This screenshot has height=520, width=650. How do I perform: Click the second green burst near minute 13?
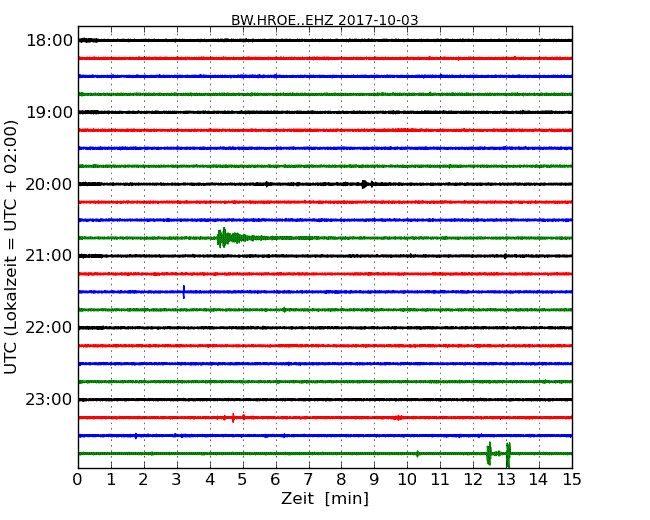click(x=508, y=454)
